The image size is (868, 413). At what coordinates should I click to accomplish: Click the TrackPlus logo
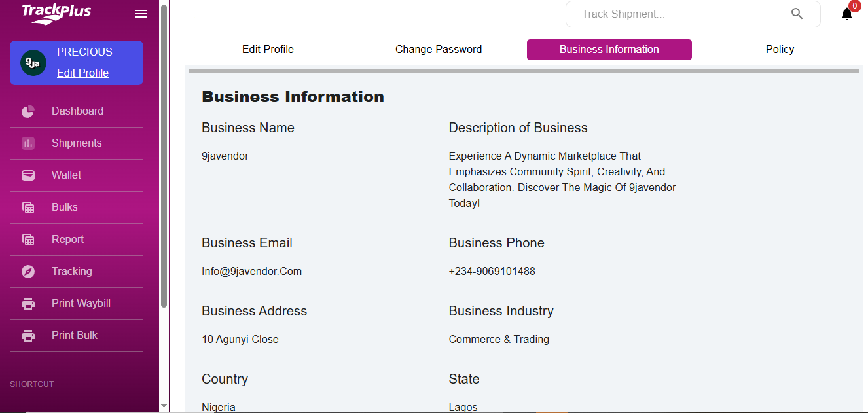click(x=56, y=14)
